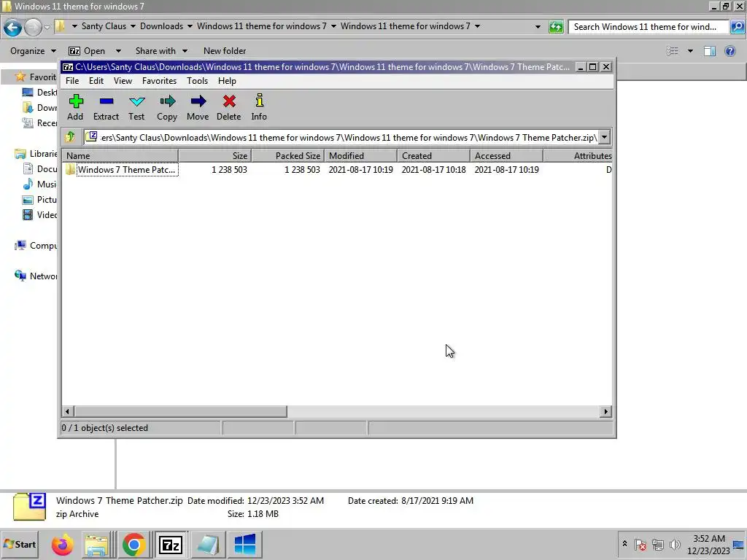Click the horizontal scrollbar thumb in 7-Zip

tap(181, 411)
